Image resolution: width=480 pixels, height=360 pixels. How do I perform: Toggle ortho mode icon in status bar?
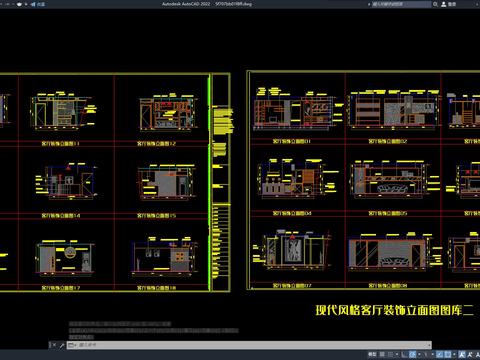click(x=404, y=354)
